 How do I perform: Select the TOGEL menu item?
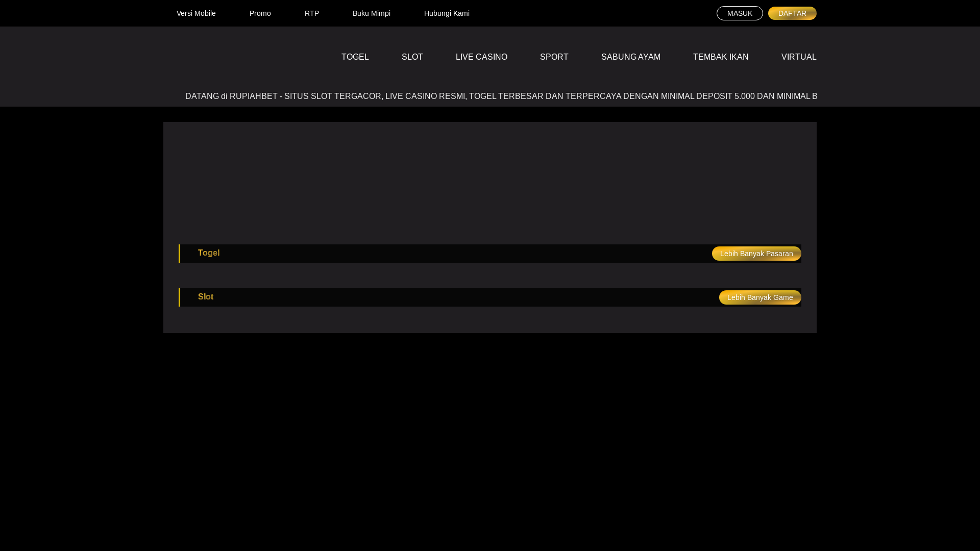[x=355, y=57]
